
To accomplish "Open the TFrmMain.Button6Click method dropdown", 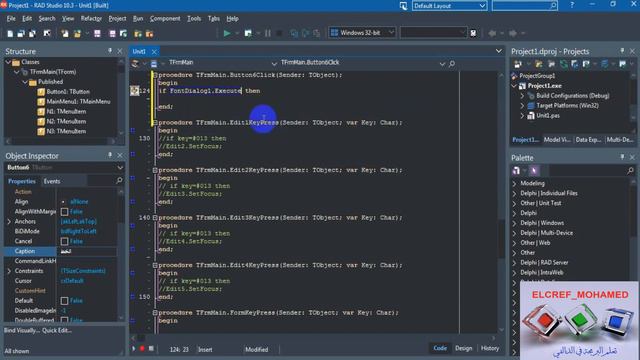I will [x=442, y=63].
